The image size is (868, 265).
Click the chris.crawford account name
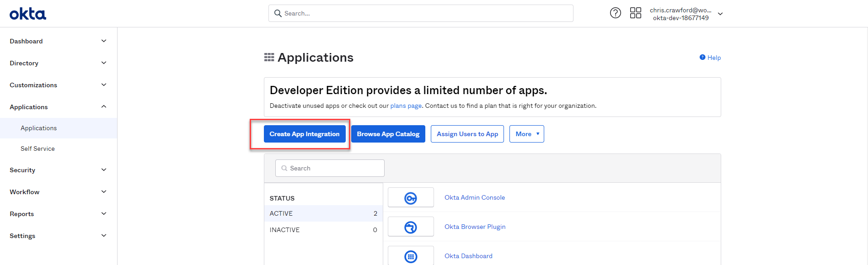680,10
